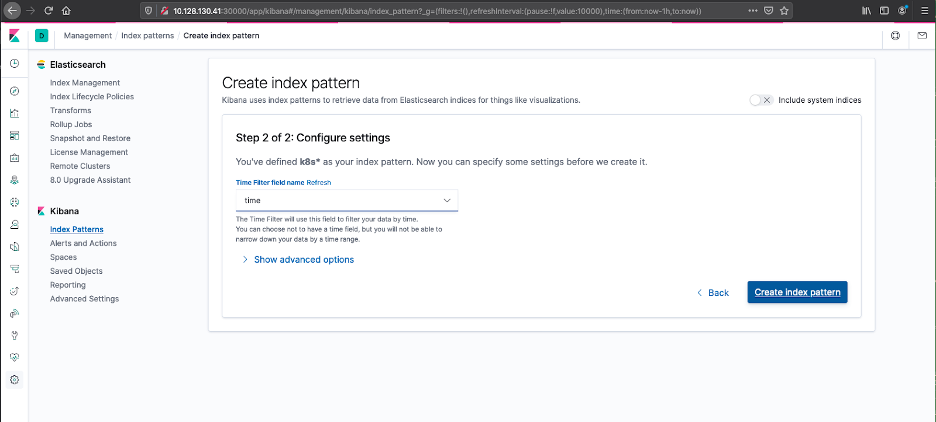Save page to Pocket icon

(x=769, y=11)
